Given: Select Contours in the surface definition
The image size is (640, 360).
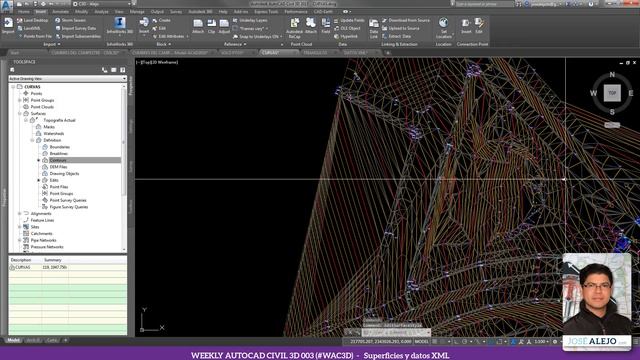Looking at the screenshot, I should pos(58,160).
